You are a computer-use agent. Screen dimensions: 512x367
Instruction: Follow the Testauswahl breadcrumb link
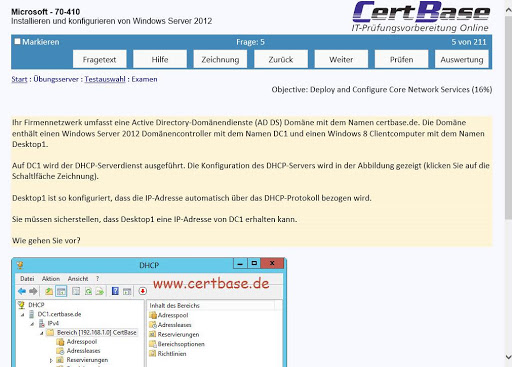pyautogui.click(x=105, y=79)
